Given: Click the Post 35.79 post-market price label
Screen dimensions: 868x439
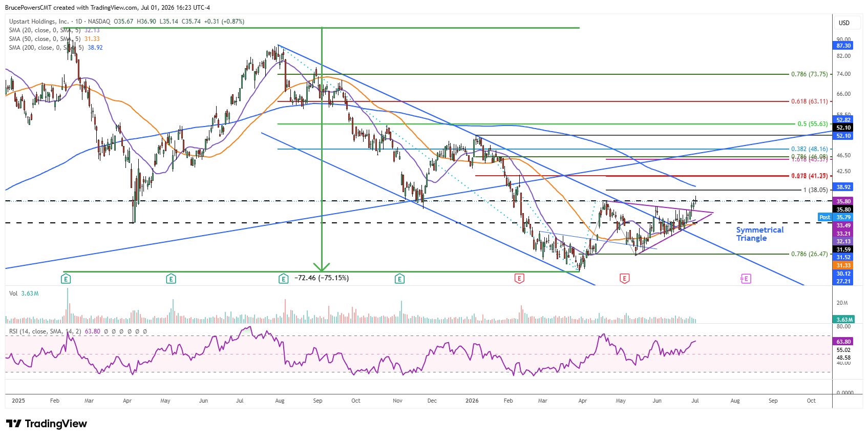Looking at the screenshot, I should pyautogui.click(x=836, y=217).
